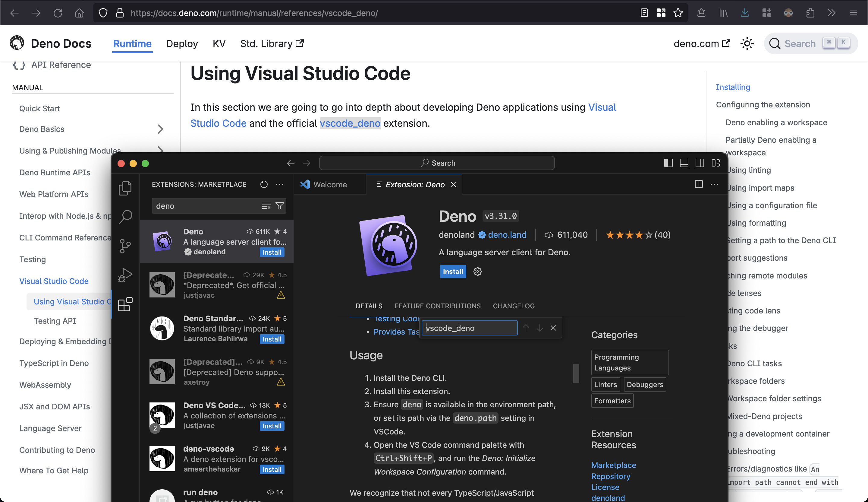Click the extension details scrollbar thumb
Viewport: 868px width, 502px height.
coord(576,373)
